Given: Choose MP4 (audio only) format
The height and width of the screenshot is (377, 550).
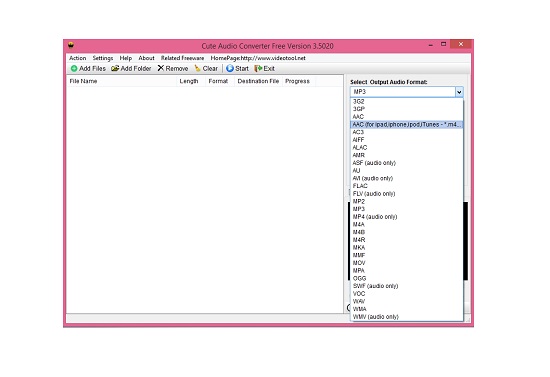Looking at the screenshot, I should [x=407, y=217].
